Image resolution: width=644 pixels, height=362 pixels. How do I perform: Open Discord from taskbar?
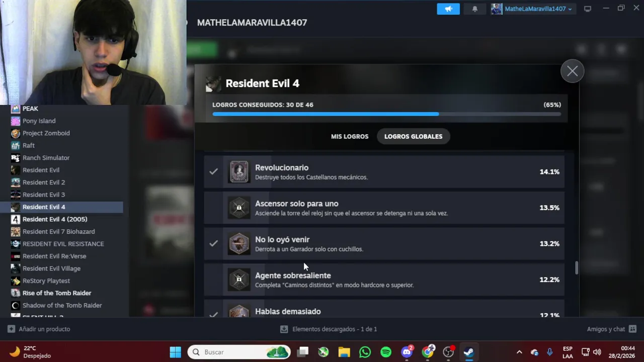[x=407, y=352]
